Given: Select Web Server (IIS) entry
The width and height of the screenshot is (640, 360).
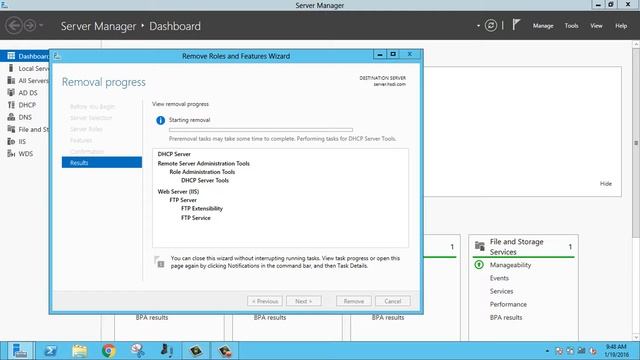Looking at the screenshot, I should click(178, 191).
